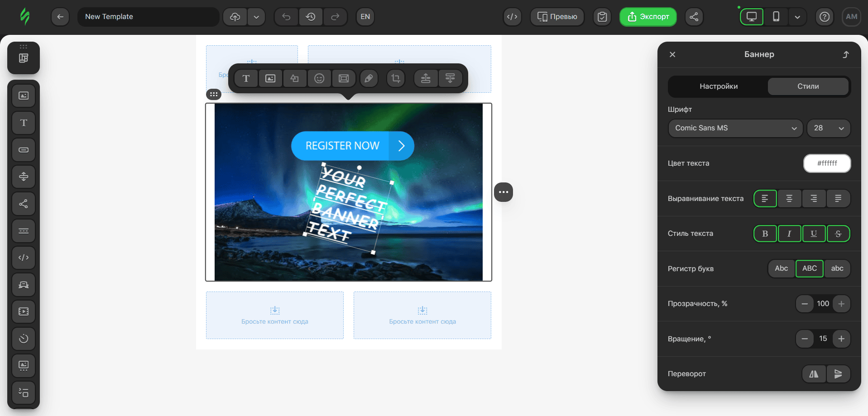868x416 pixels.
Task: Switch to mobile view icon
Action: 776,17
